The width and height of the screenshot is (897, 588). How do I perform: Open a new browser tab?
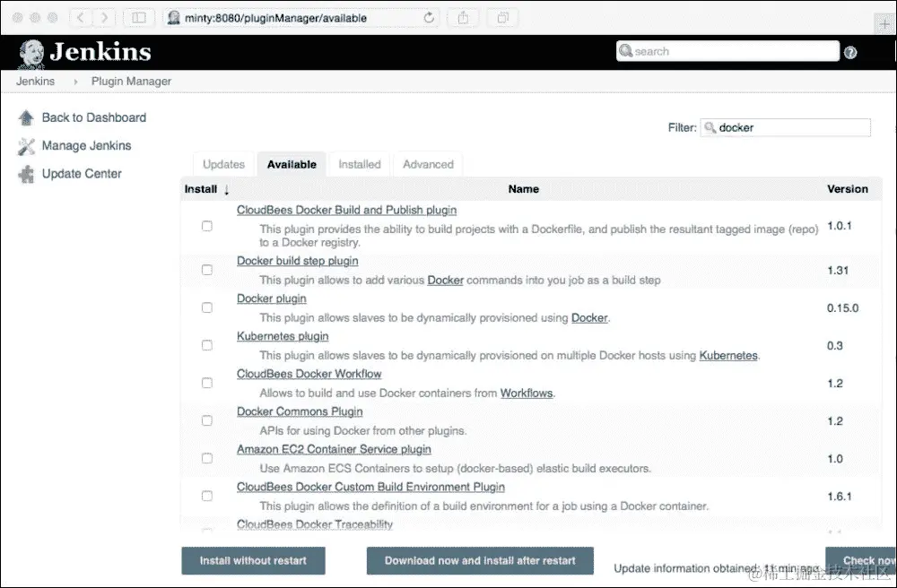[x=885, y=24]
